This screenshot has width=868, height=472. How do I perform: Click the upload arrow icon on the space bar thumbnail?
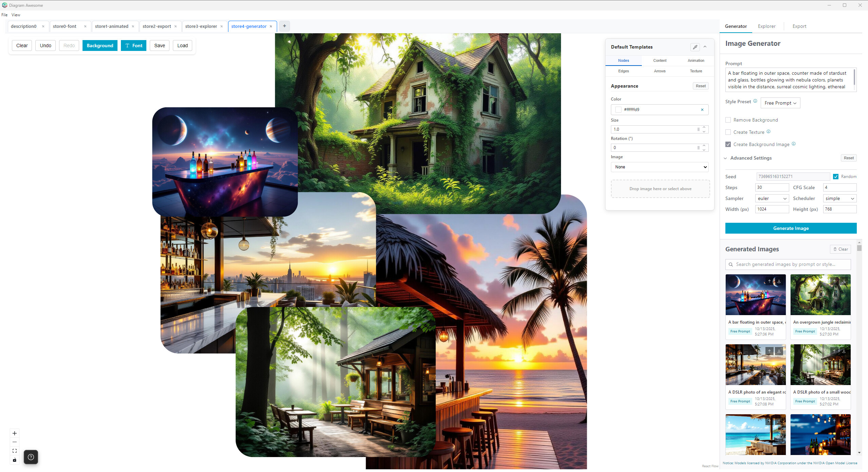click(770, 281)
